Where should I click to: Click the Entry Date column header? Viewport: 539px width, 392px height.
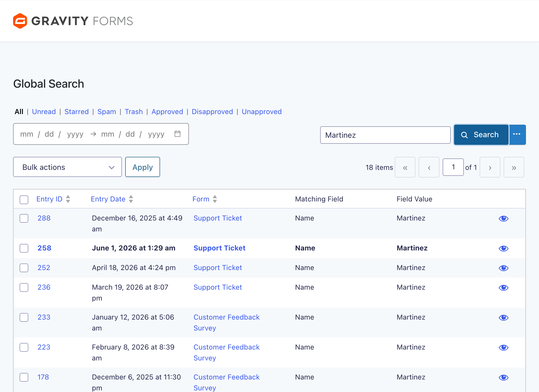click(108, 199)
